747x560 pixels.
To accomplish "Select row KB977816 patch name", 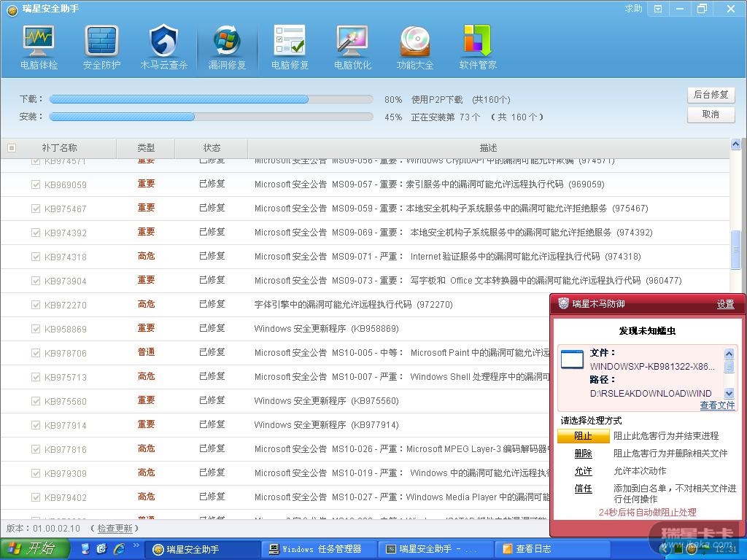I will (x=65, y=449).
